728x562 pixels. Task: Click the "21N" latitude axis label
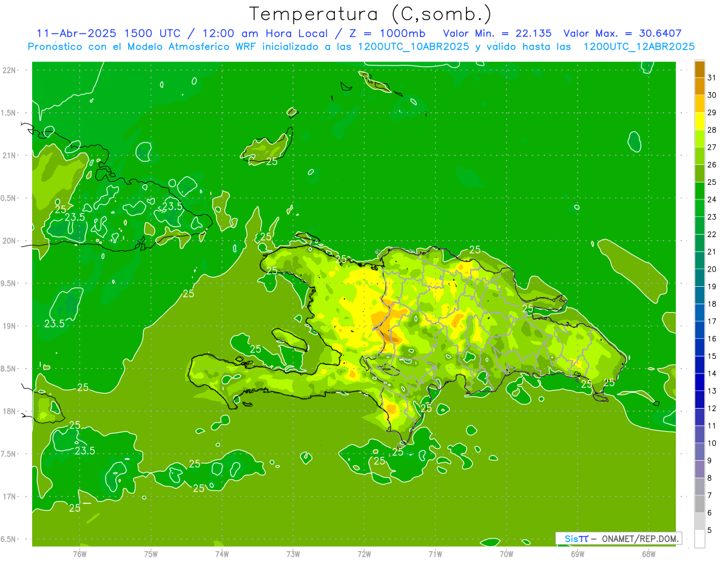tap(10, 155)
